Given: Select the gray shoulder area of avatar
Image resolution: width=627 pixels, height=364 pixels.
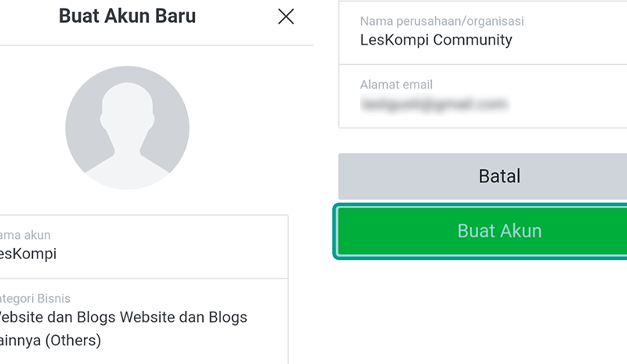Looking at the screenshot, I should tap(127, 171).
